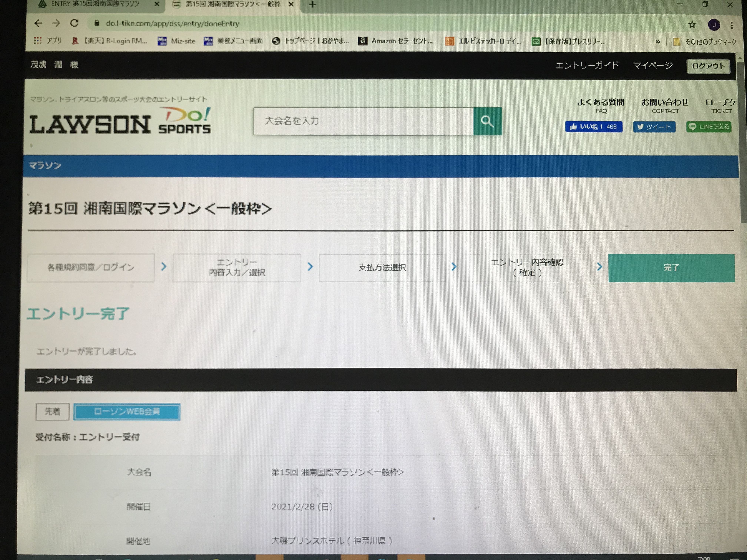Click the Twitter ツイート button
The image size is (747, 560).
pyautogui.click(x=654, y=127)
